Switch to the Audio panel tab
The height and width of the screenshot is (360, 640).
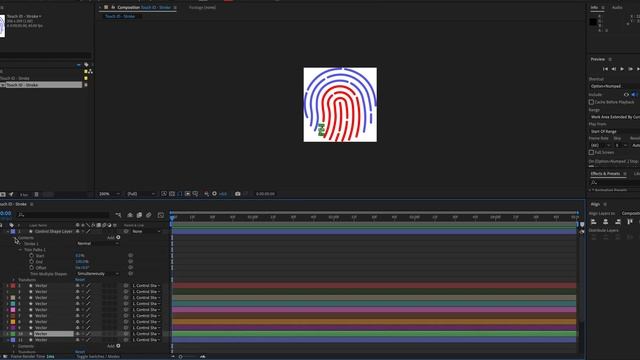[x=617, y=7]
